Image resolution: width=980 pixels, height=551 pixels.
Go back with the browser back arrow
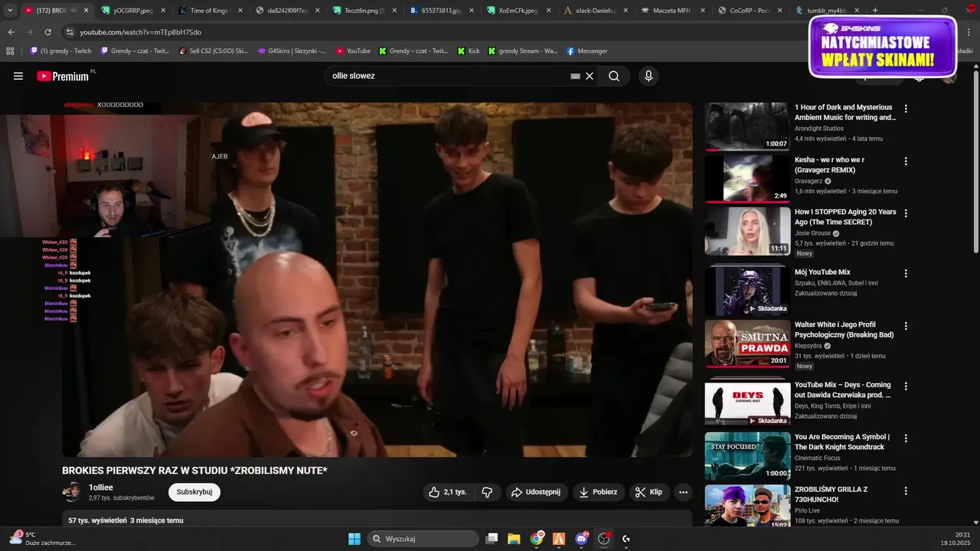pyautogui.click(x=11, y=32)
